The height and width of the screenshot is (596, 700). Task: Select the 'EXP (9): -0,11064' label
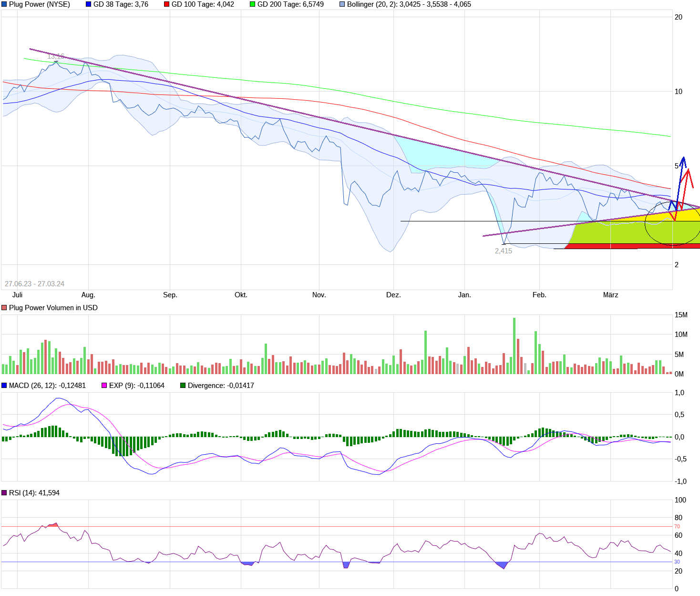tap(137, 386)
